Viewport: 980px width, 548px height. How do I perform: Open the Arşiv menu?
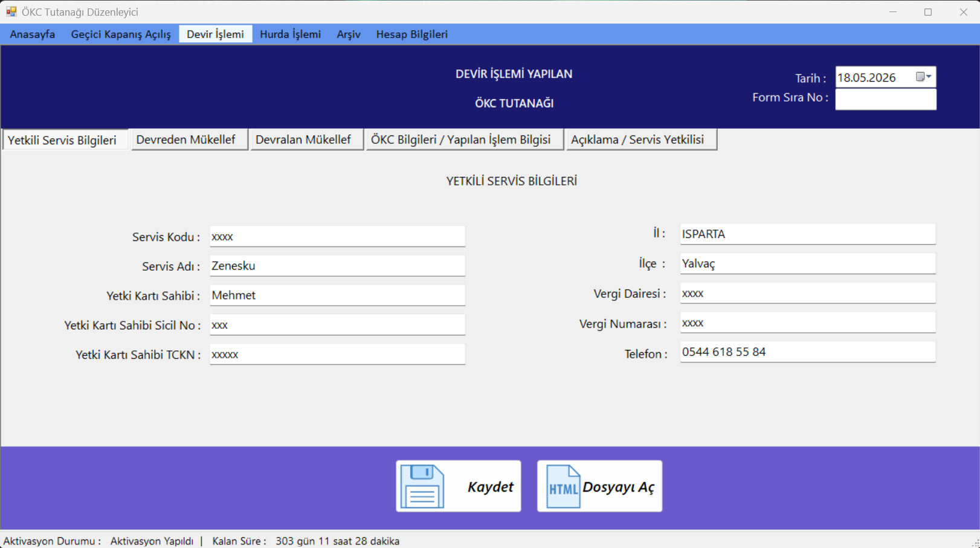(x=349, y=34)
